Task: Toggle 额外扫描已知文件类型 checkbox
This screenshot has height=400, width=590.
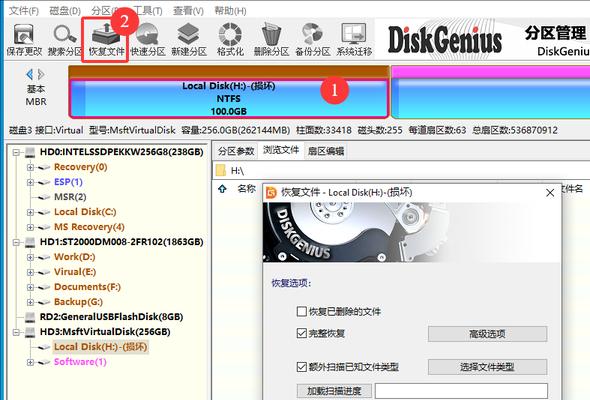Action: pyautogui.click(x=301, y=367)
